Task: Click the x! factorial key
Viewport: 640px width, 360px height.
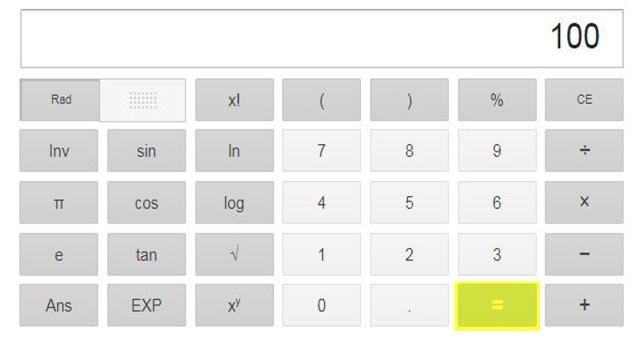Action: click(x=234, y=100)
